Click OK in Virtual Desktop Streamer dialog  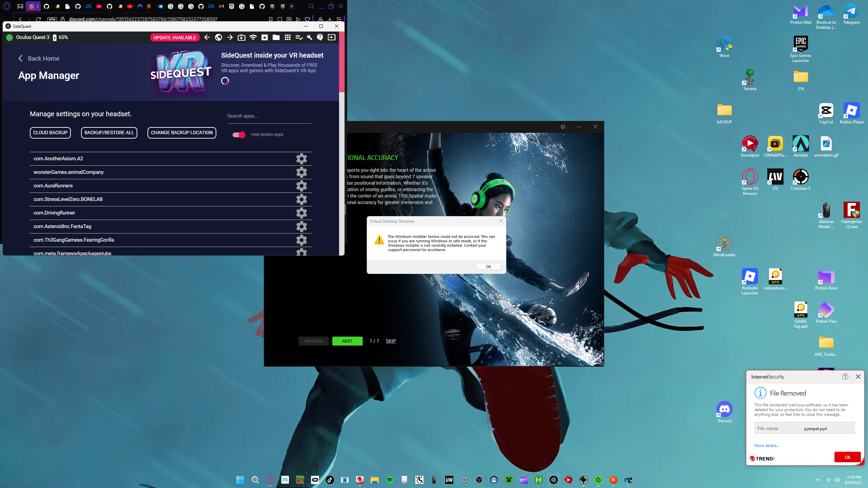pyautogui.click(x=488, y=267)
